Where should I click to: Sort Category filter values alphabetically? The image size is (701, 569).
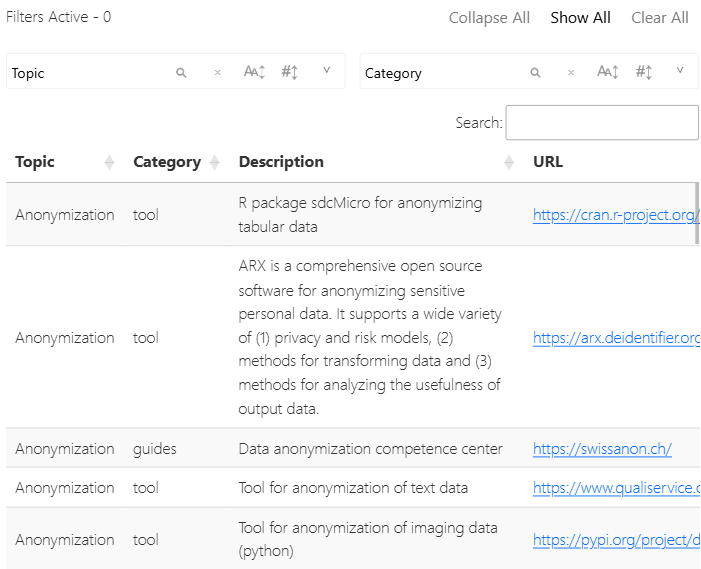click(x=608, y=72)
